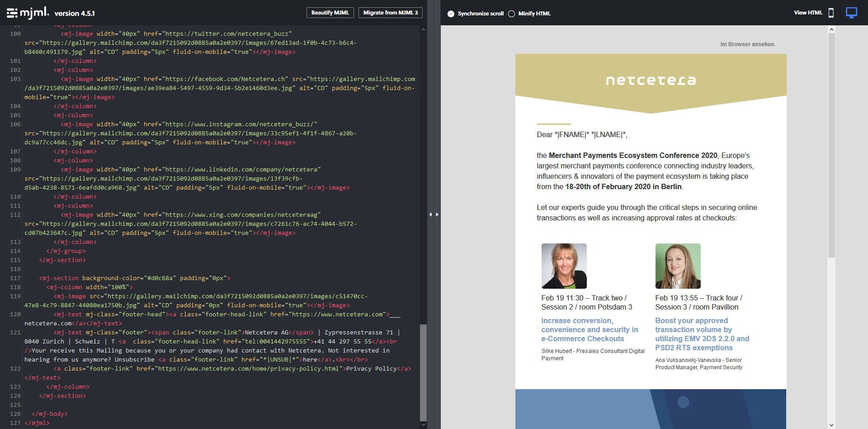Switch to mobile preview icon

pos(831,13)
